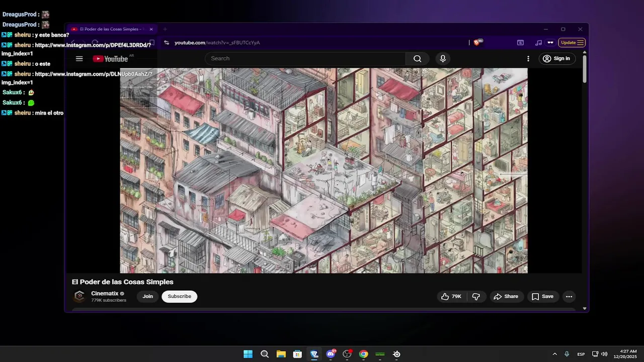Click the video title El Poder de las Cosas Simples
The image size is (644, 362).
point(122,282)
